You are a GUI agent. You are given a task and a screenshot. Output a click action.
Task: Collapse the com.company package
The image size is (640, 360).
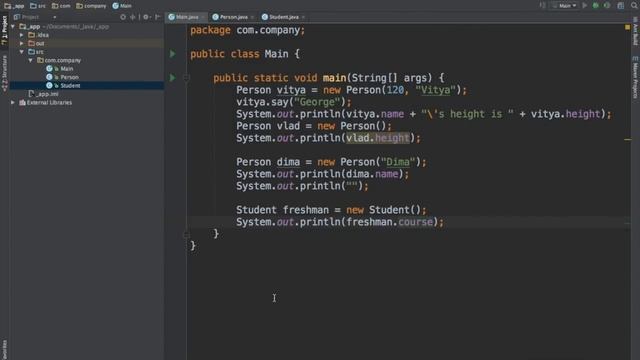pos(30,60)
